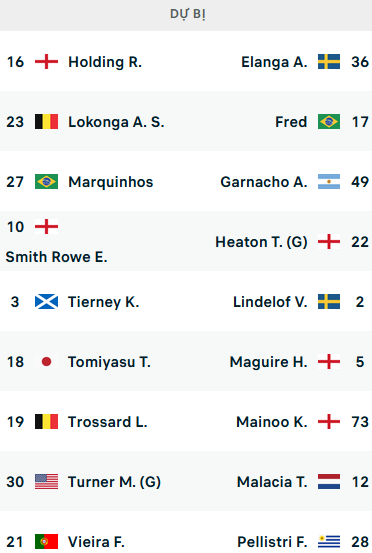The width and height of the screenshot is (372, 553).
Task: Click the Netherlands flag beside Malacia T.
Action: [x=329, y=481]
